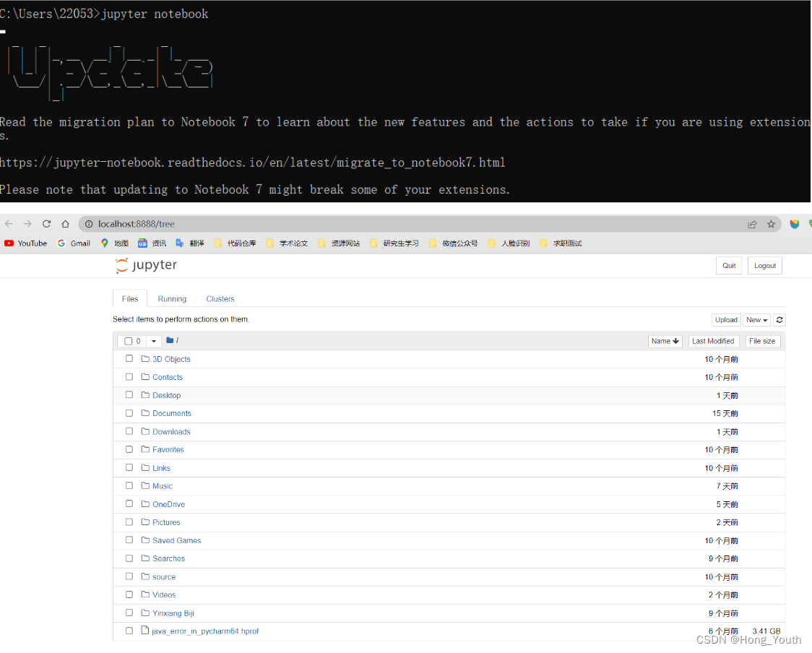Check the Desktop folder checkbox

(129, 394)
